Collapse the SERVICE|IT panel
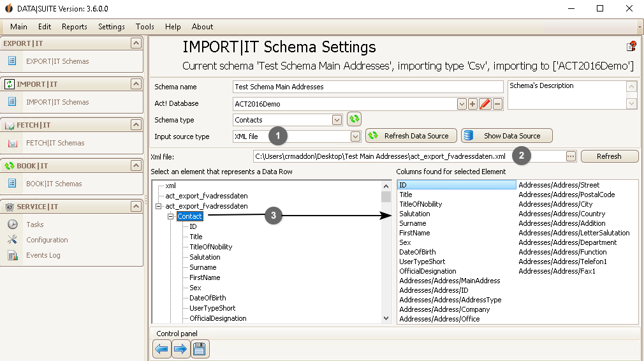Image resolution: width=644 pixels, height=361 pixels. click(136, 206)
